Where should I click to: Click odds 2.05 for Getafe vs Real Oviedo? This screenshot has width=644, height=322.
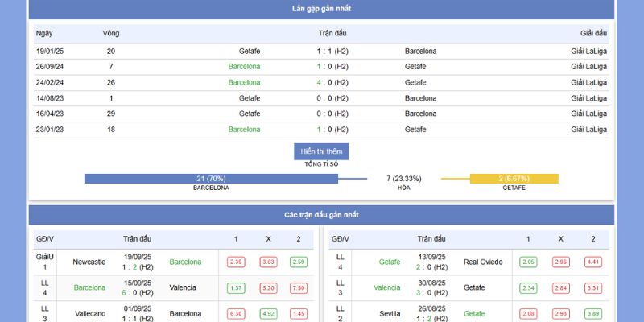(528, 262)
